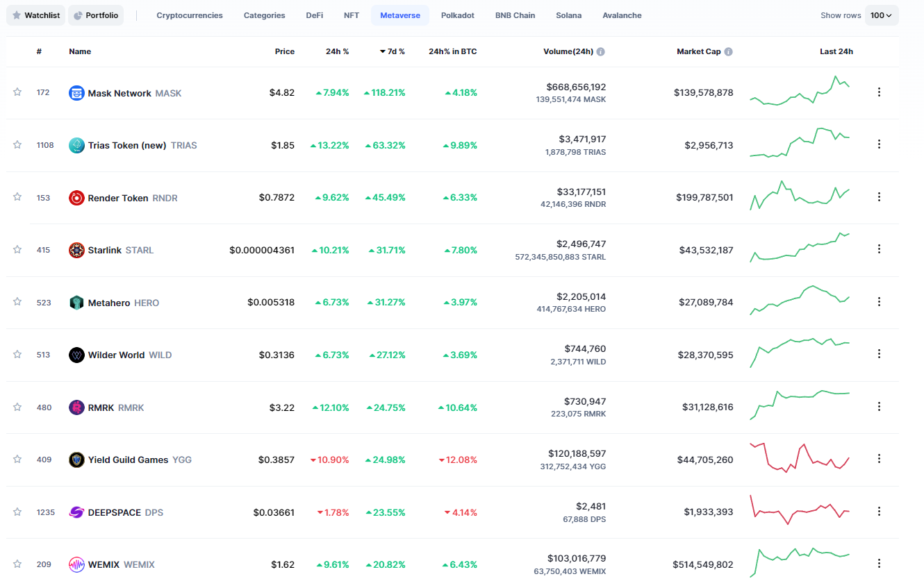The image size is (924, 581).
Task: Open the Portfolio button
Action: [96, 15]
